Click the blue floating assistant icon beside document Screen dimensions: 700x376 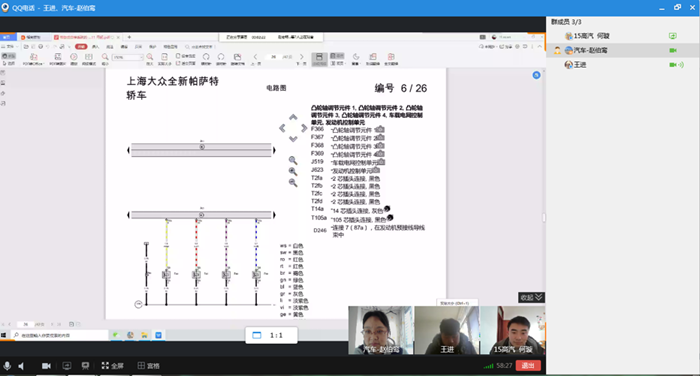point(536,75)
